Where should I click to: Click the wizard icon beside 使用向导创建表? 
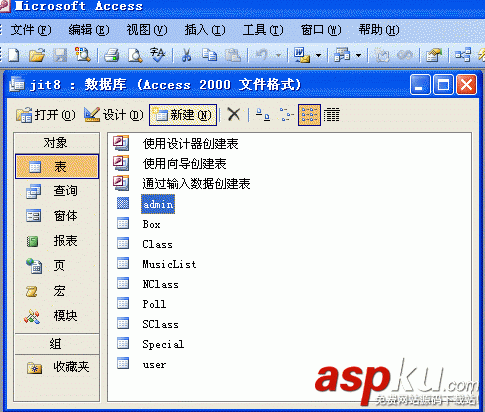pyautogui.click(x=121, y=163)
